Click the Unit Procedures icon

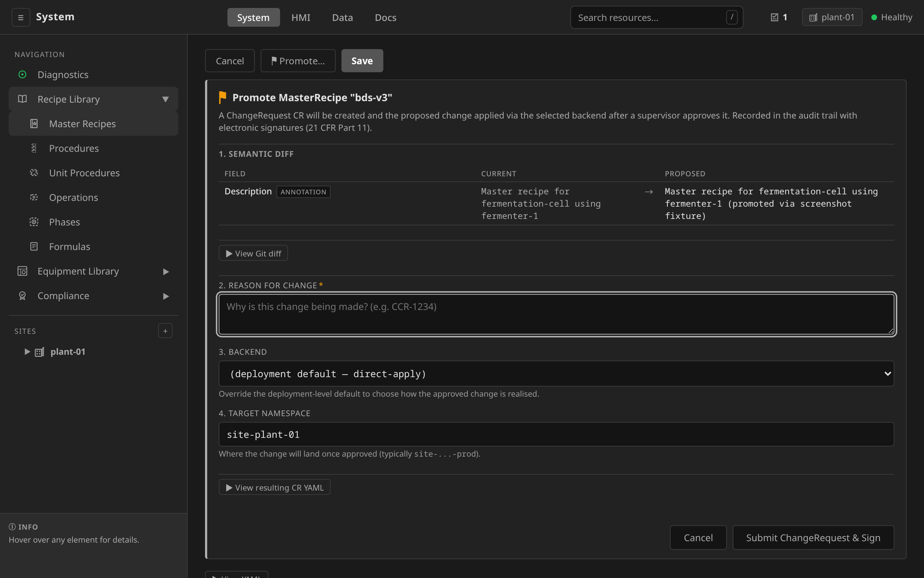[x=34, y=173]
